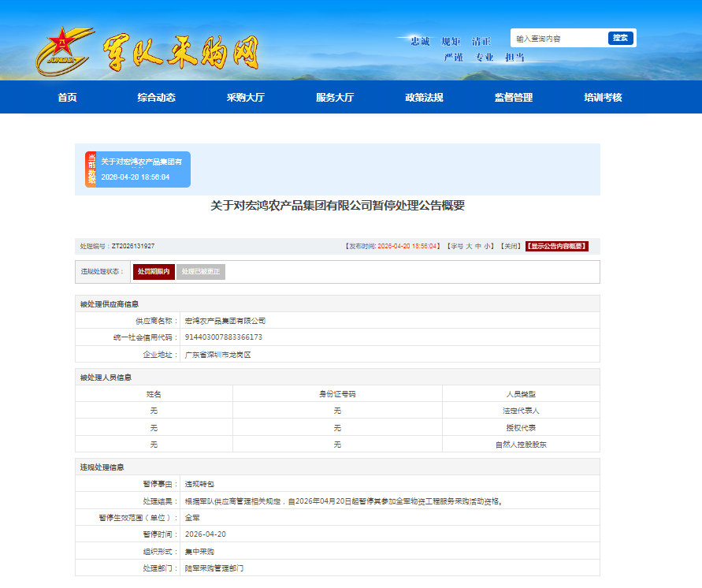
Task: Open 监督管理 from navigation bar
Action: 514,98
